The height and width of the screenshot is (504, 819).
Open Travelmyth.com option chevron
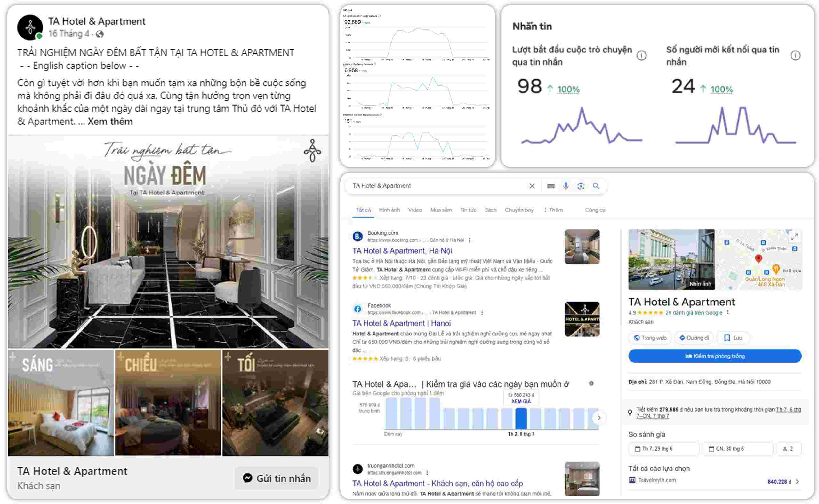point(798,481)
